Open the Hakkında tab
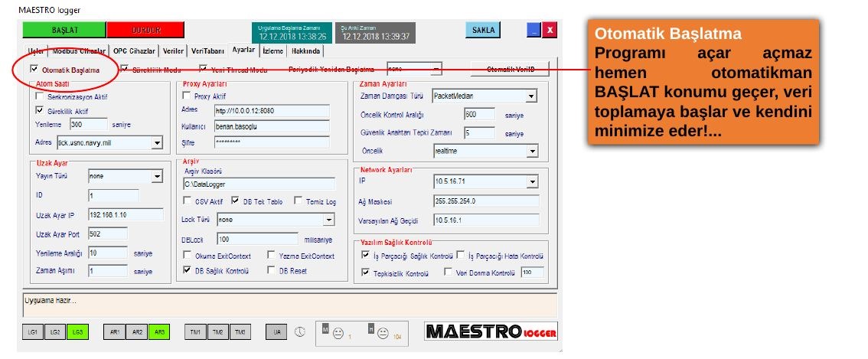The height and width of the screenshot is (359, 868). pos(305,51)
